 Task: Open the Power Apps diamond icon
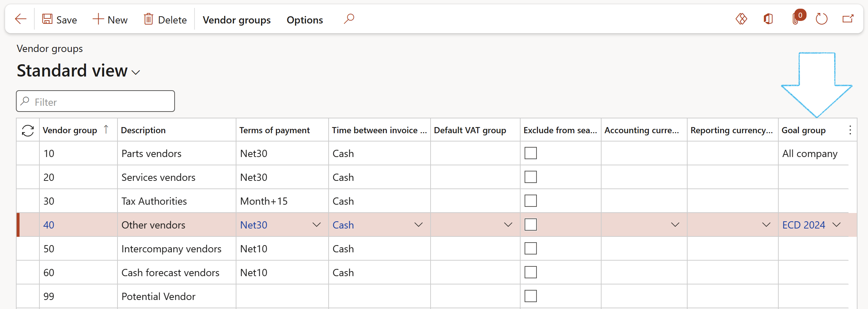pyautogui.click(x=741, y=19)
